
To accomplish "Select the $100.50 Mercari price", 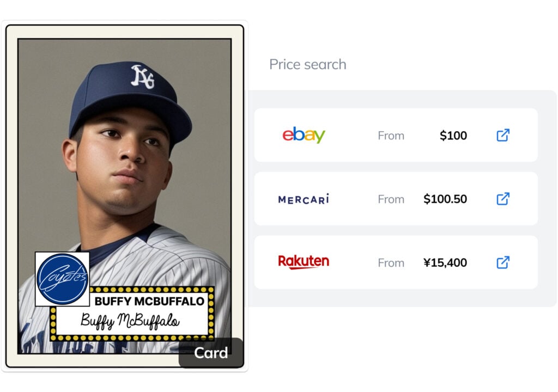I will pyautogui.click(x=445, y=199).
